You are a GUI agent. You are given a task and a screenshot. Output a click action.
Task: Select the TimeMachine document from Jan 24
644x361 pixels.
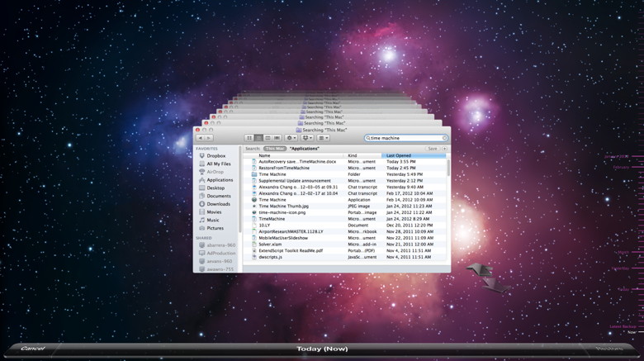(344, 219)
